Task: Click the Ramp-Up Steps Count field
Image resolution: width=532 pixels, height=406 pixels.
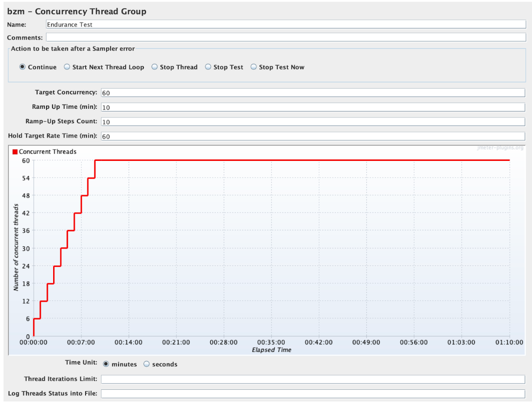Action: [x=313, y=122]
